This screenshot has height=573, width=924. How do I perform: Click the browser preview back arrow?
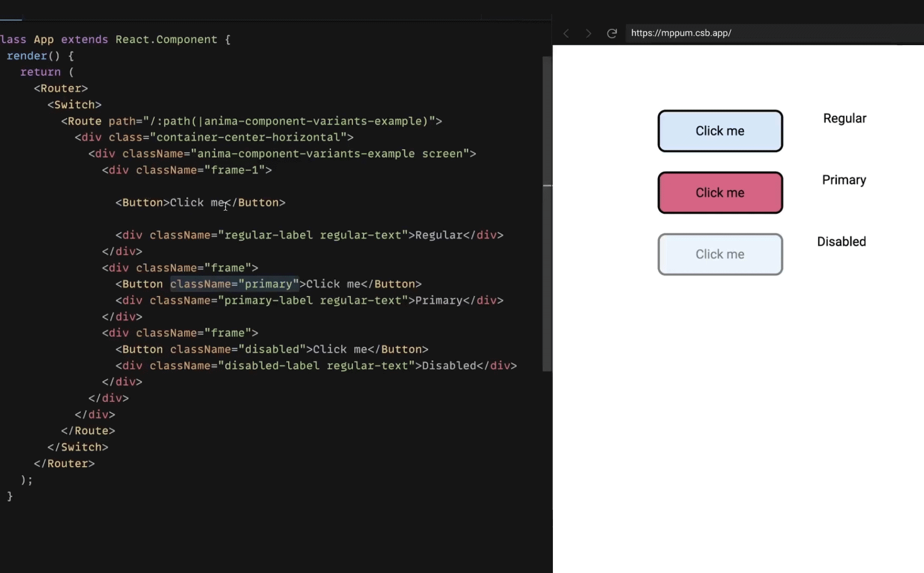pyautogui.click(x=566, y=33)
